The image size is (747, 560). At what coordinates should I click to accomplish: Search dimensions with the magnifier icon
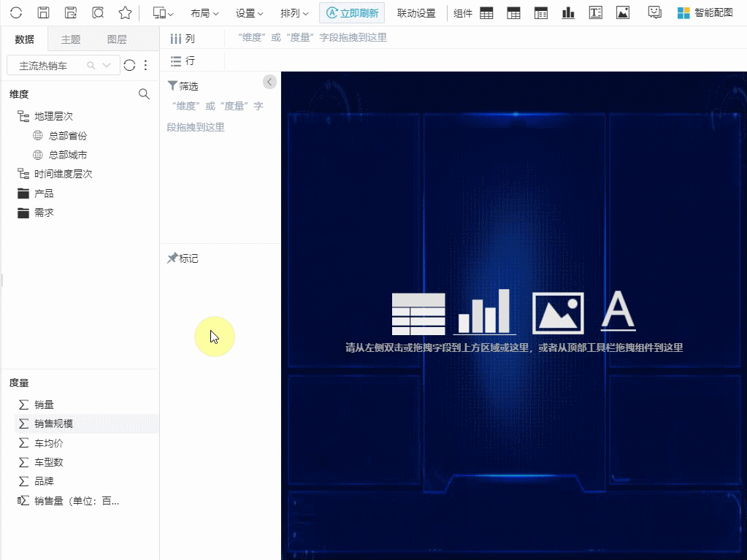point(144,94)
